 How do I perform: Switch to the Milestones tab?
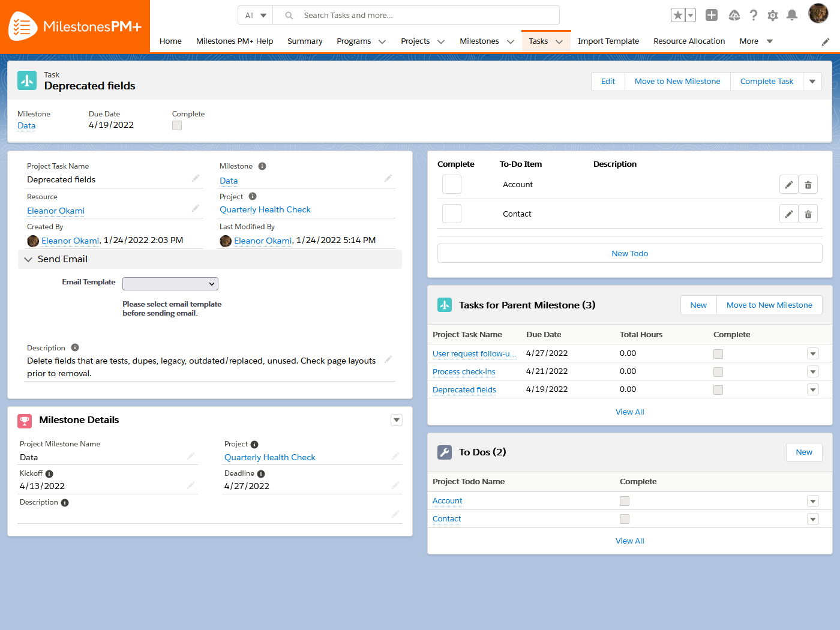coord(479,41)
